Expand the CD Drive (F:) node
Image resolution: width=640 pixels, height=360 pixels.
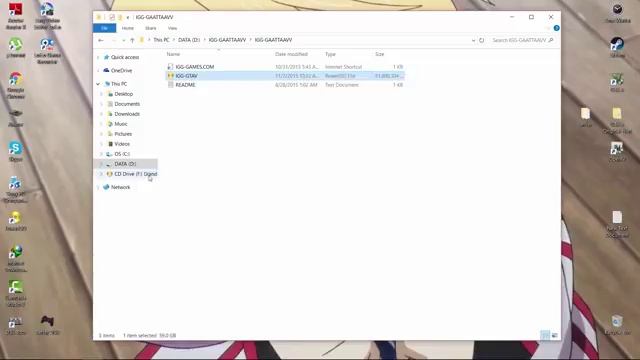(x=101, y=174)
